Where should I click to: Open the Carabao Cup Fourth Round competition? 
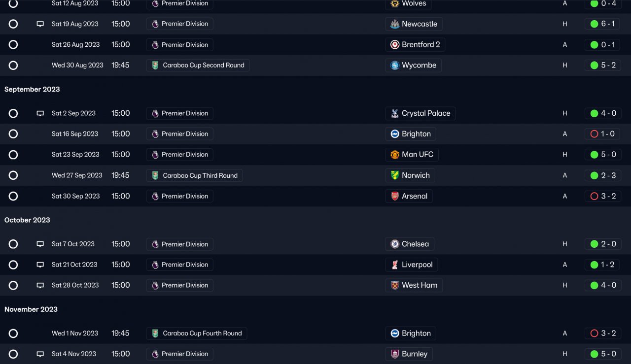(202, 333)
